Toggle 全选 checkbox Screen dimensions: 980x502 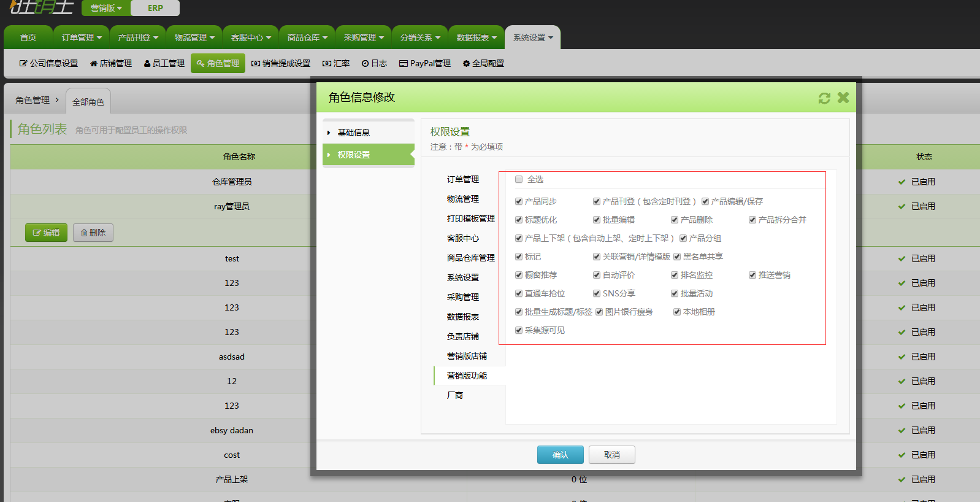(x=519, y=179)
